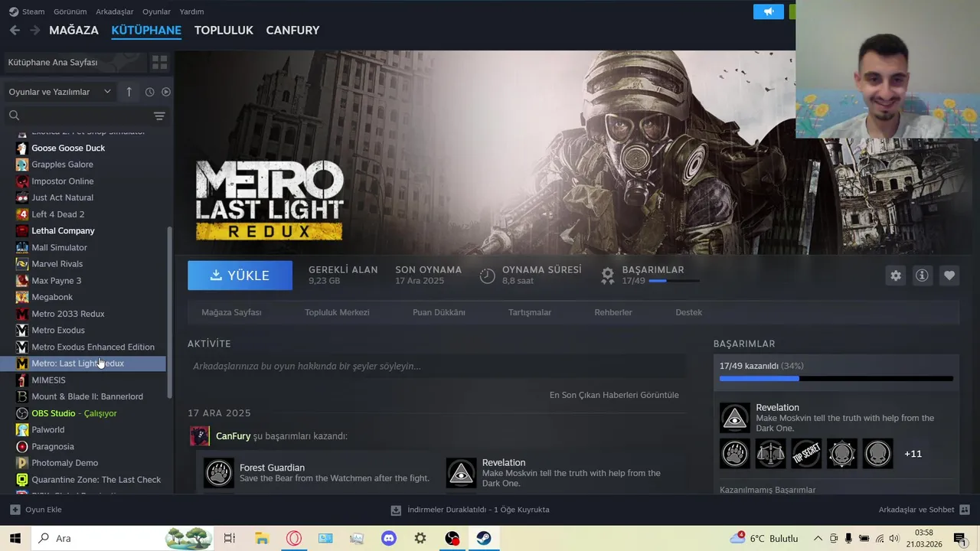Open game info icon
The image size is (980, 551).
[x=922, y=275]
